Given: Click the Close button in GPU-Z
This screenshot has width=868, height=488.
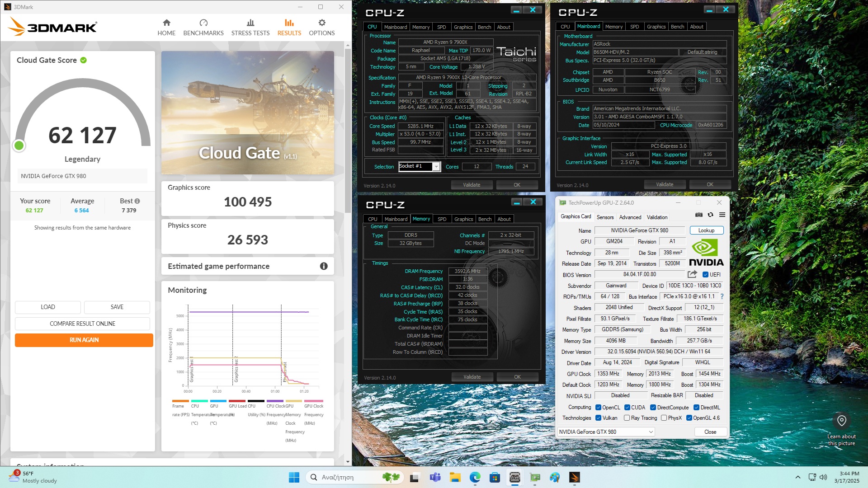Looking at the screenshot, I should (710, 432).
